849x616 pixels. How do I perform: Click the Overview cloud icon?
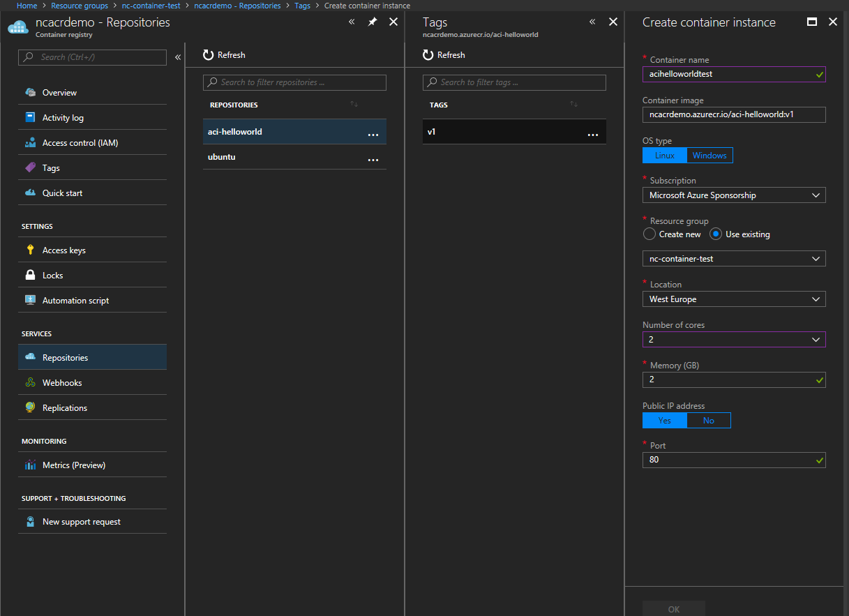(x=30, y=93)
